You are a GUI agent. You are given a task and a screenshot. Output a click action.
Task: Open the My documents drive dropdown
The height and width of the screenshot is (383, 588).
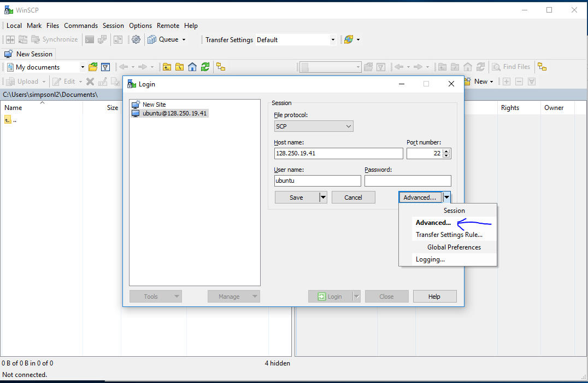click(83, 67)
